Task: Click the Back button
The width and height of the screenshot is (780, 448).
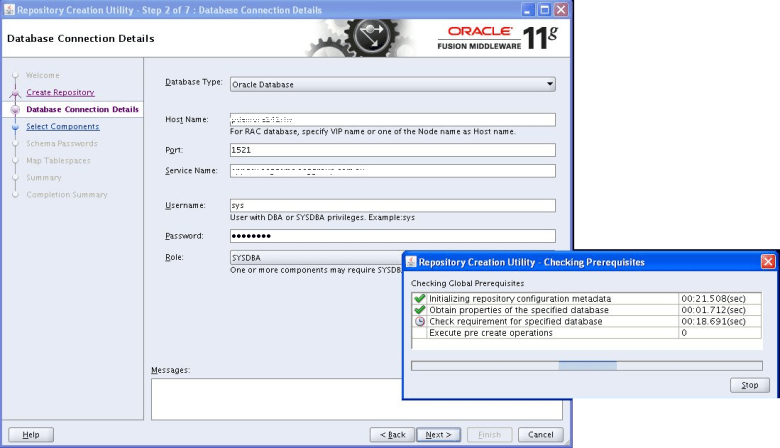Action: pyautogui.click(x=392, y=434)
